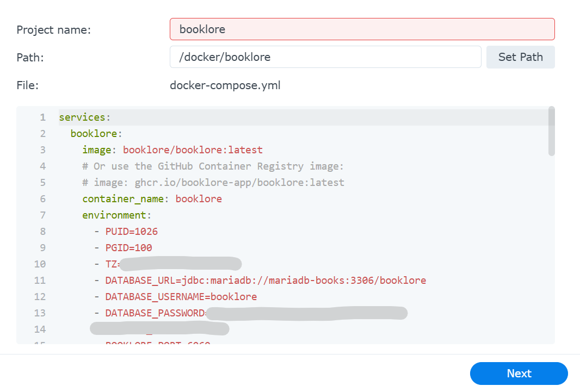
Task: Place cursor on the 'services:' line
Action: pos(84,117)
